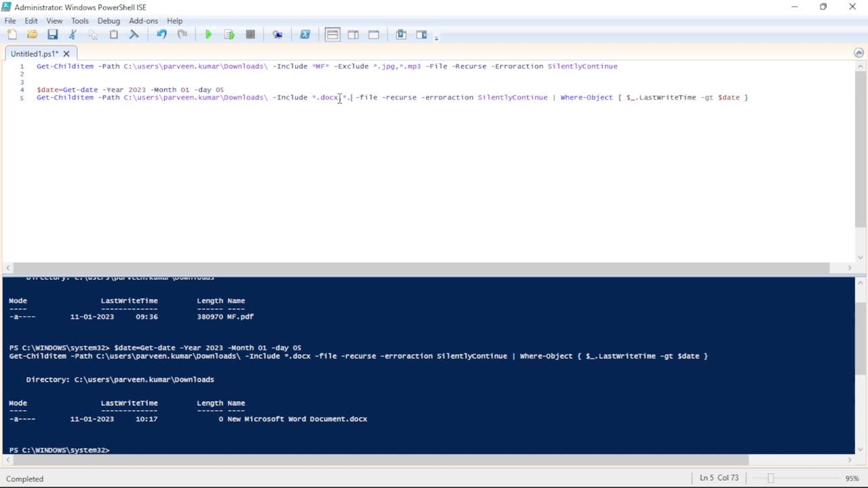Viewport: 868px width, 488px height.
Task: Show the Command window icon
Action: tap(401, 35)
